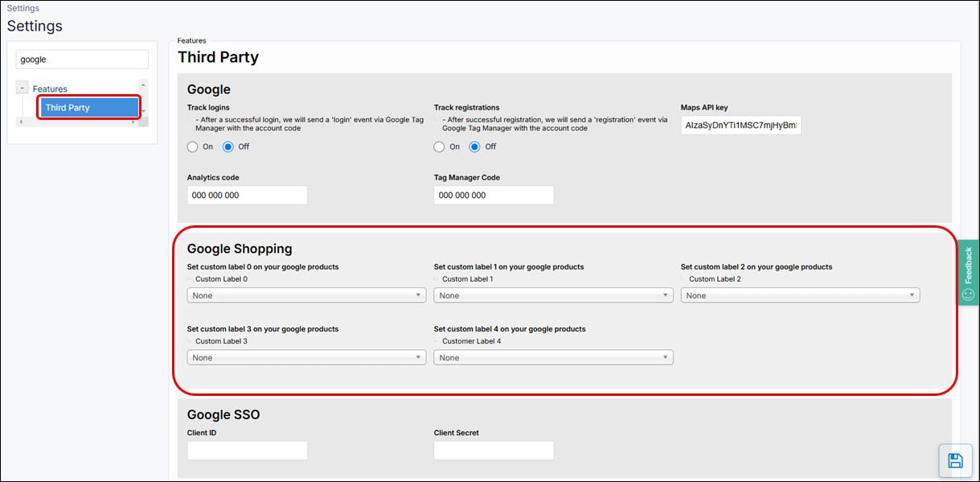Select the Analytics code field
The width and height of the screenshot is (980, 482).
[x=247, y=195]
